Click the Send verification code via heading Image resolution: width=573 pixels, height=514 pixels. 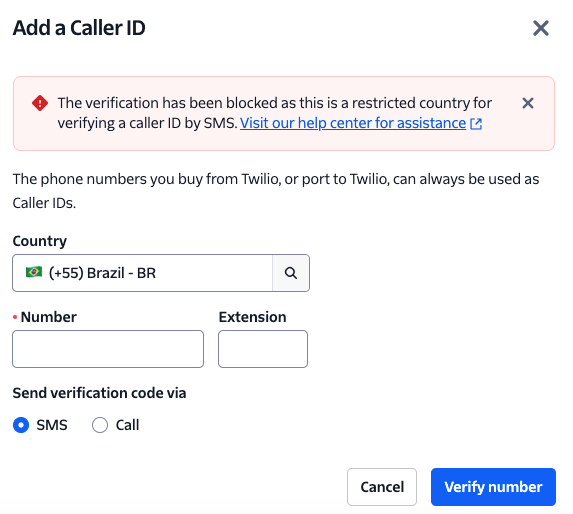coord(99,393)
